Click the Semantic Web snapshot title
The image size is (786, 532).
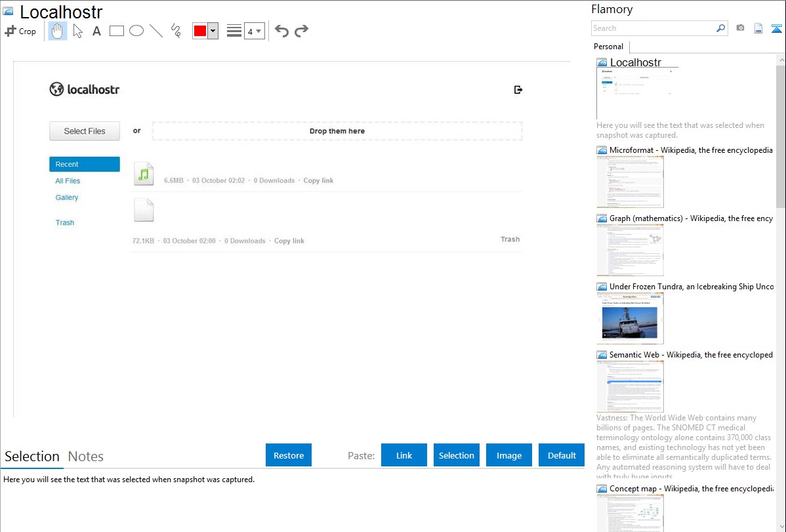692,354
